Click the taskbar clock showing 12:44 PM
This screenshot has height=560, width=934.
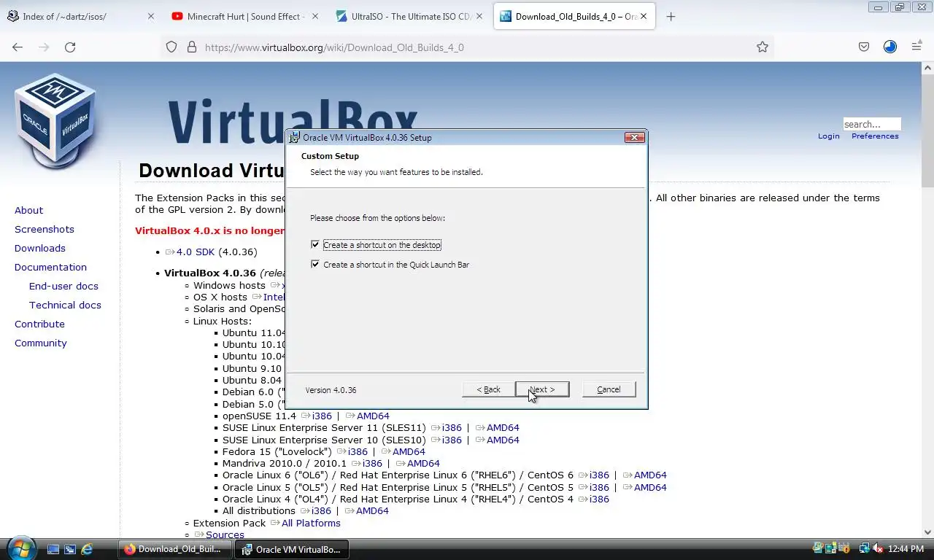(906, 549)
